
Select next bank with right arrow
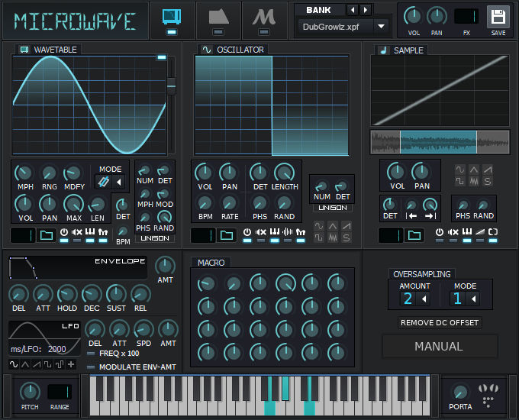[366, 10]
